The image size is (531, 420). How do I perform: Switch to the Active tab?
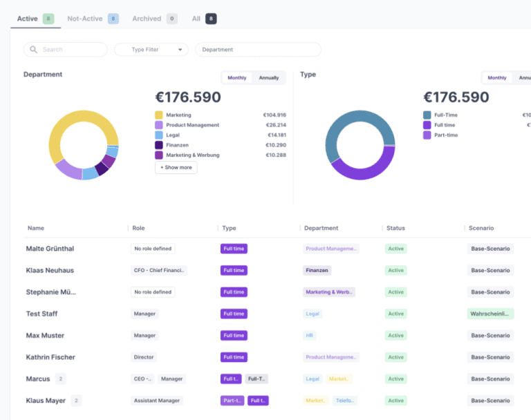[35, 19]
